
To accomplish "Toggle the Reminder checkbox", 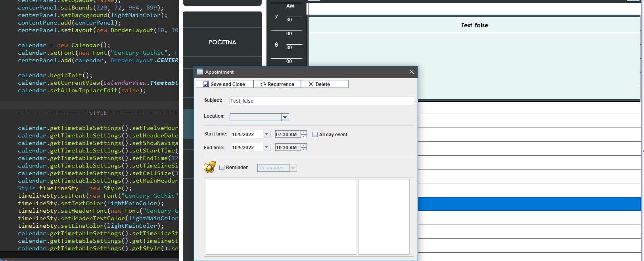I will [222, 168].
